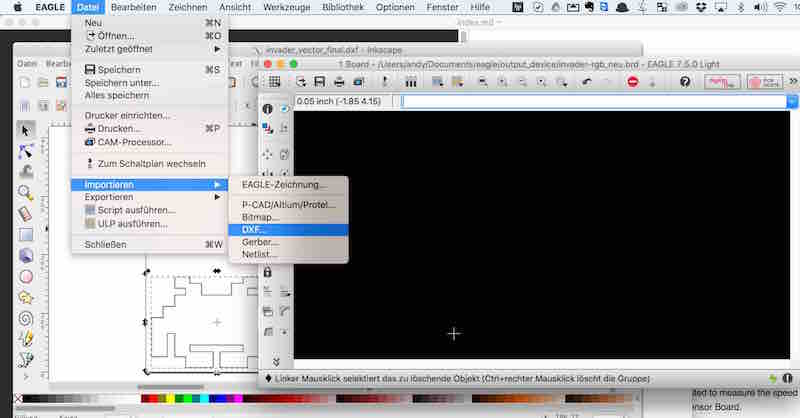
Task: Pick the cyan swatch in Inkscape palette
Action: [204, 399]
